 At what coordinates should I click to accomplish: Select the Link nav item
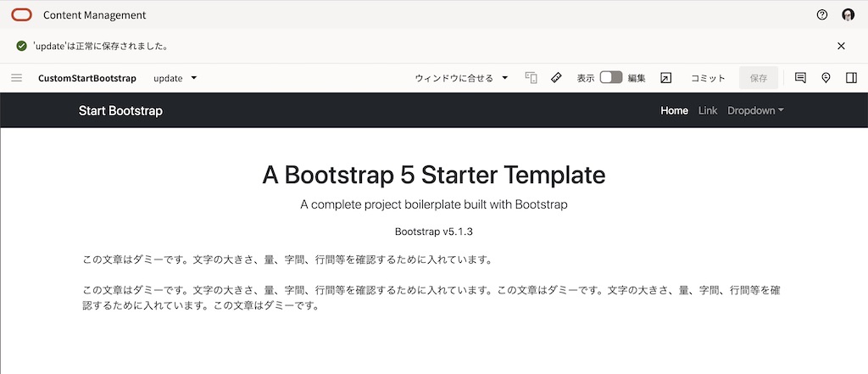tap(707, 110)
